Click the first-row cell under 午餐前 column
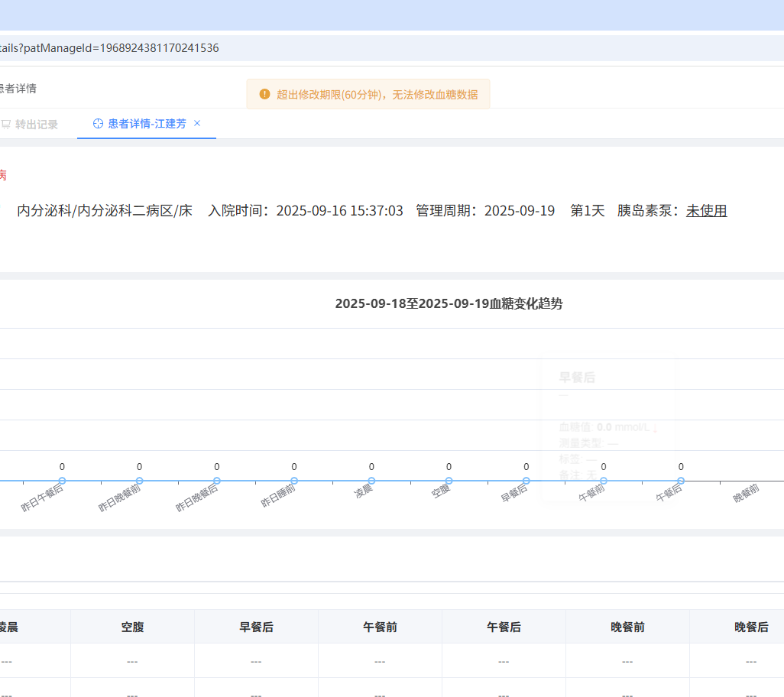784x697 pixels. pos(380,661)
